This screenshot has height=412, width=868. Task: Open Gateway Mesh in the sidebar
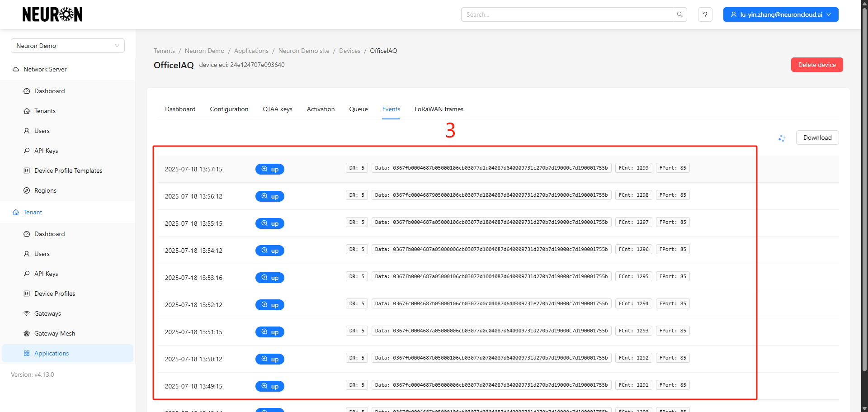click(x=68, y=333)
